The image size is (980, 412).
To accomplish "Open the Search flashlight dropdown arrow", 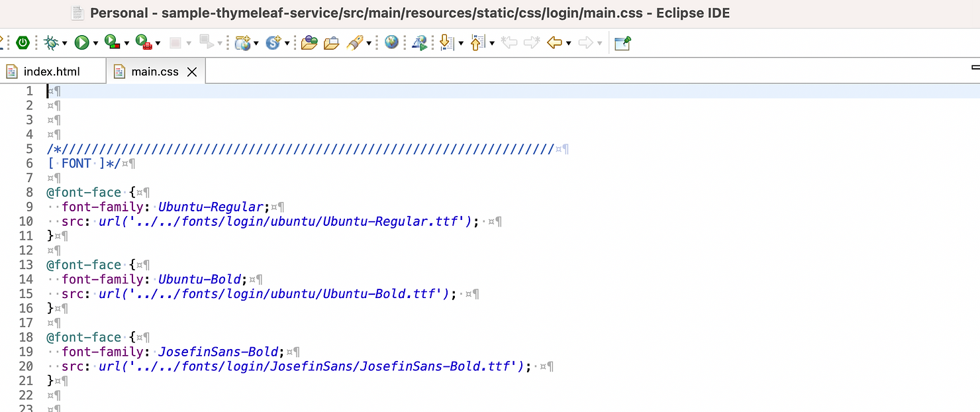I will click(369, 44).
